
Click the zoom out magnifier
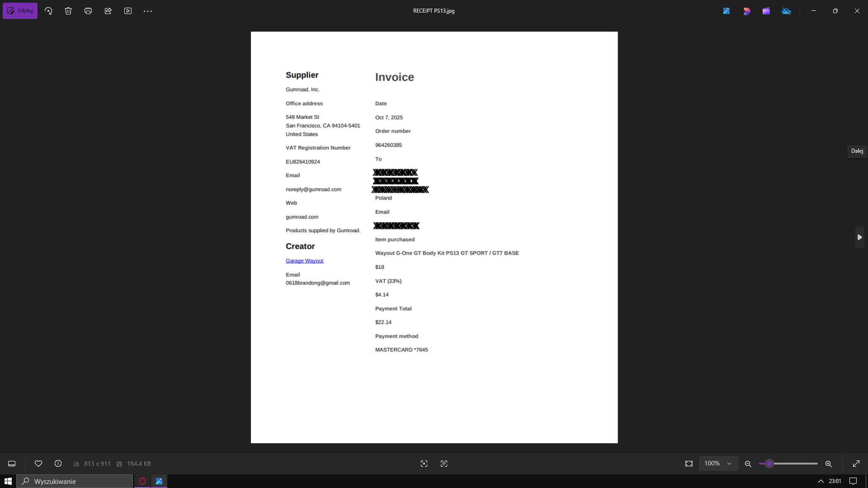pyautogui.click(x=748, y=464)
